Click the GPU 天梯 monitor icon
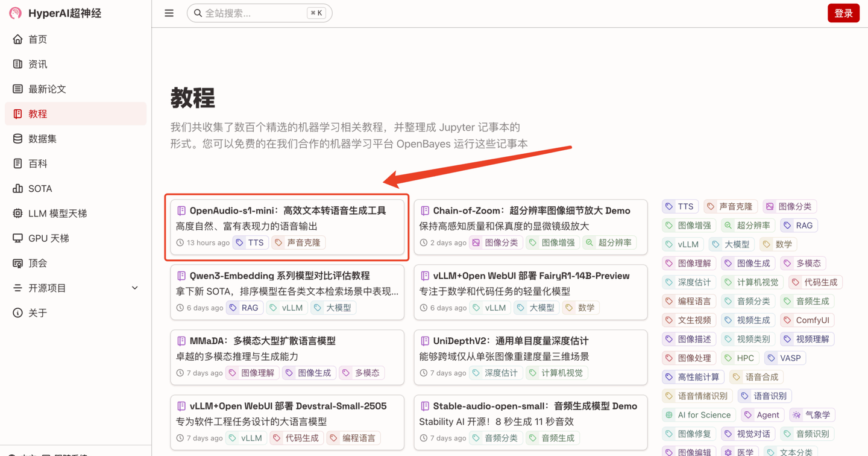Image resolution: width=868 pixels, height=456 pixels. [18, 238]
